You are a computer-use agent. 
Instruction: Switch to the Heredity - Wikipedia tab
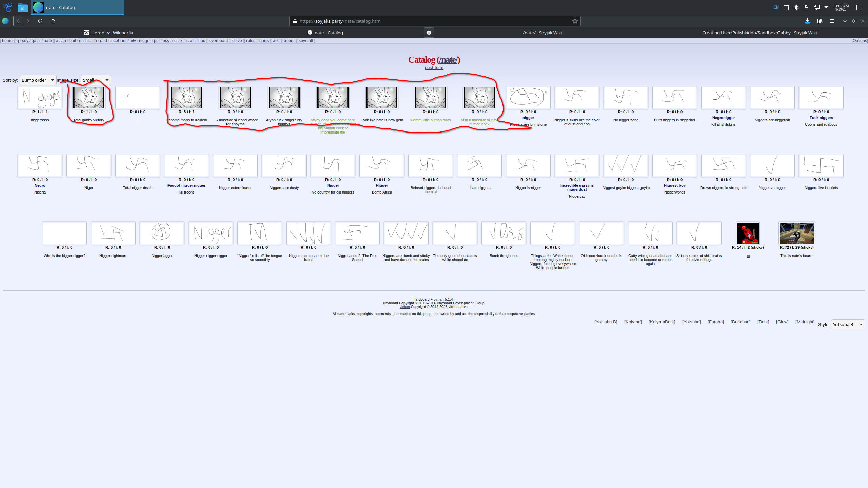(108, 33)
